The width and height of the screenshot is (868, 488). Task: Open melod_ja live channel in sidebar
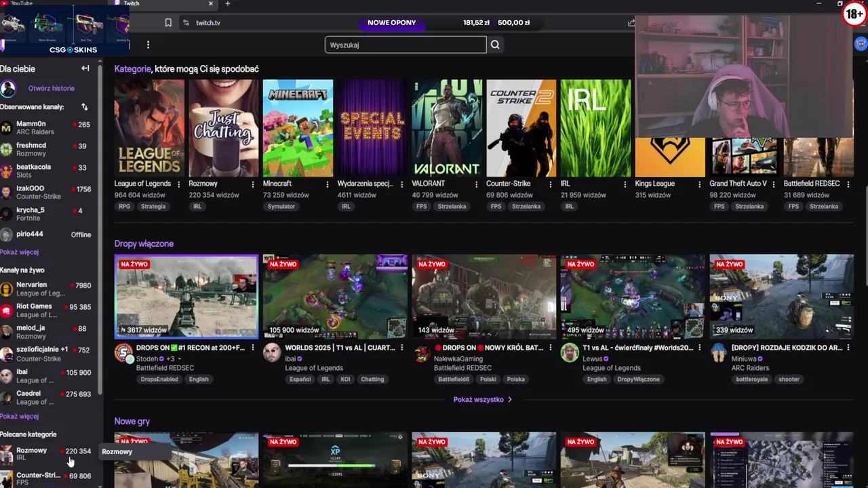(x=46, y=331)
